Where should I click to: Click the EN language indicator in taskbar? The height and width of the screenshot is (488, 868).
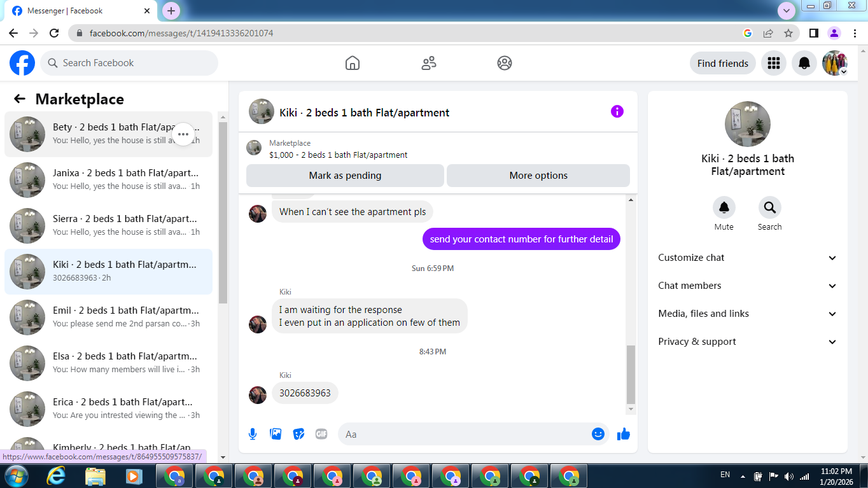click(725, 475)
